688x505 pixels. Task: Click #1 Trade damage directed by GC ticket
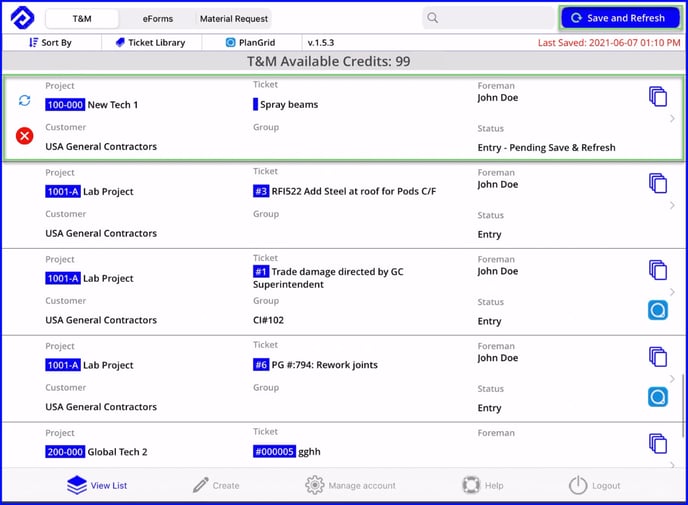(328, 278)
